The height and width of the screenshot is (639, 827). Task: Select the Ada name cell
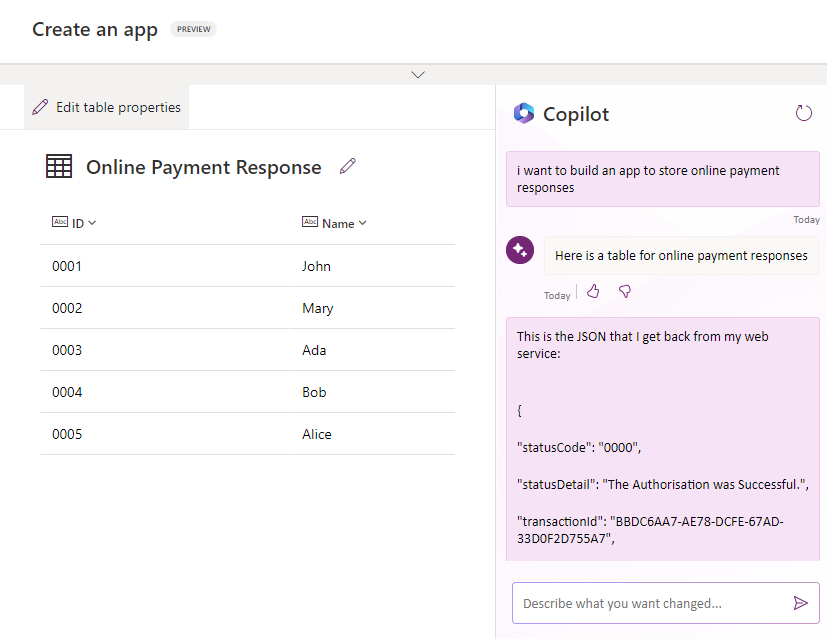click(x=372, y=350)
